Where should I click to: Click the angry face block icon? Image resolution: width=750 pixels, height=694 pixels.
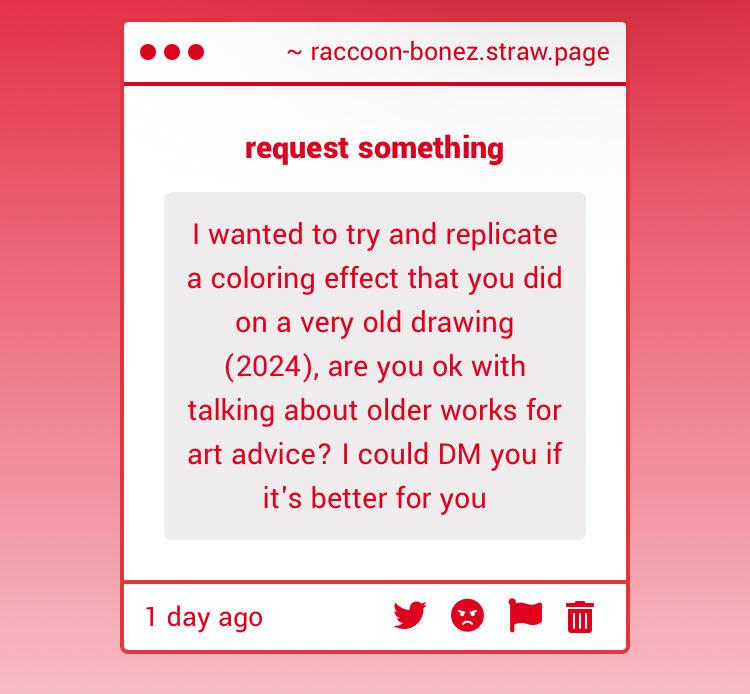[x=467, y=616]
